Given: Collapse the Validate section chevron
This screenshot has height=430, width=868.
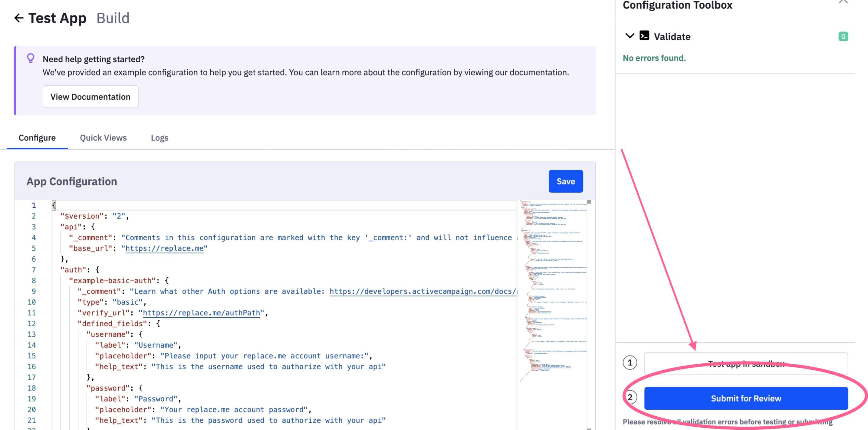Looking at the screenshot, I should (x=630, y=36).
